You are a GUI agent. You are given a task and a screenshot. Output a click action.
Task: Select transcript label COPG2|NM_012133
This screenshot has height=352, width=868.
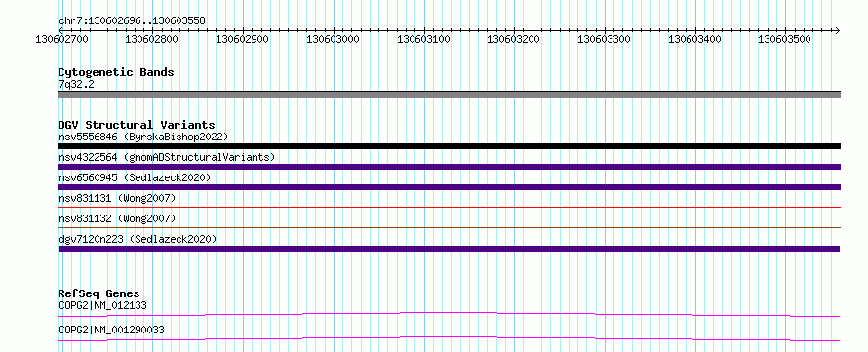(x=102, y=305)
